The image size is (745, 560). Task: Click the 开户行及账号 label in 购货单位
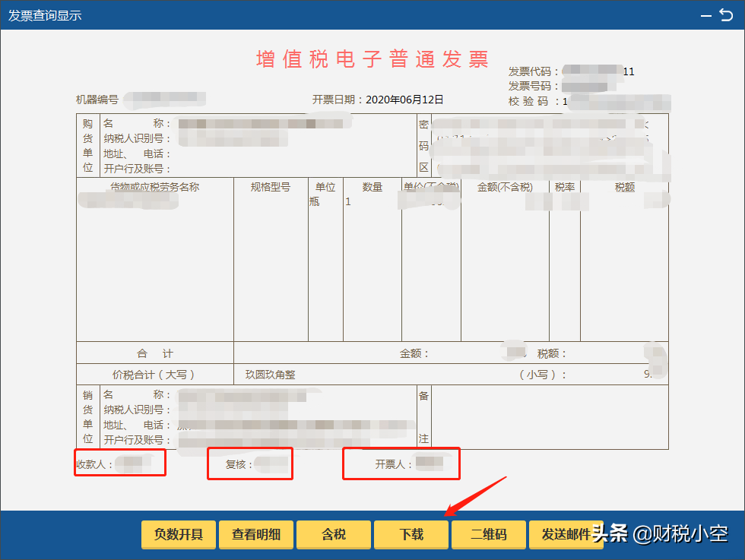(137, 169)
